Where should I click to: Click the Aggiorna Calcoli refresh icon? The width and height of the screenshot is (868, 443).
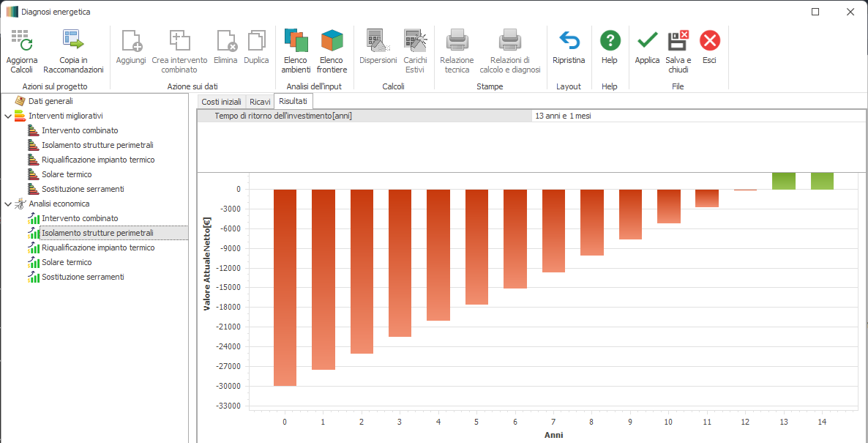click(x=21, y=41)
